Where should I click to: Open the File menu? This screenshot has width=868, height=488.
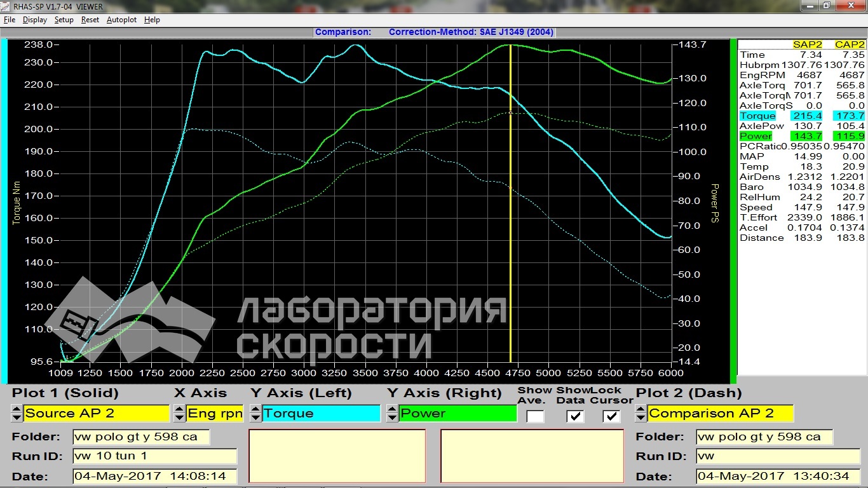point(9,20)
